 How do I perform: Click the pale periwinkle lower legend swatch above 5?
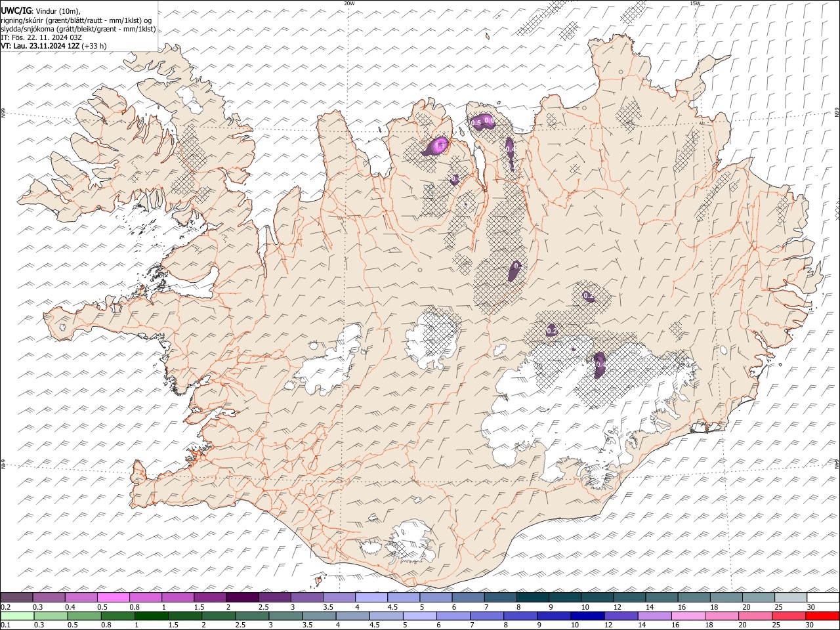coord(420,616)
